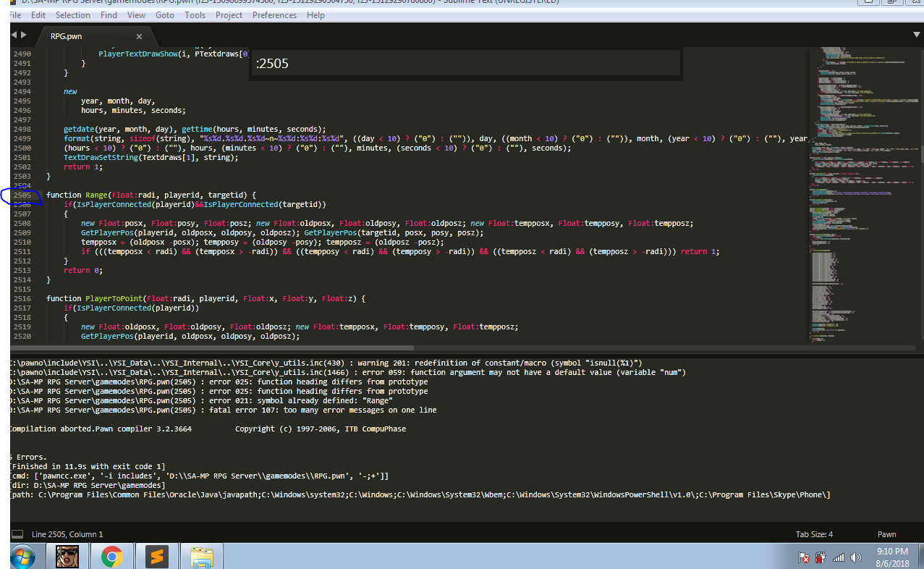Click line number 2516 in the gutter

coord(22,298)
